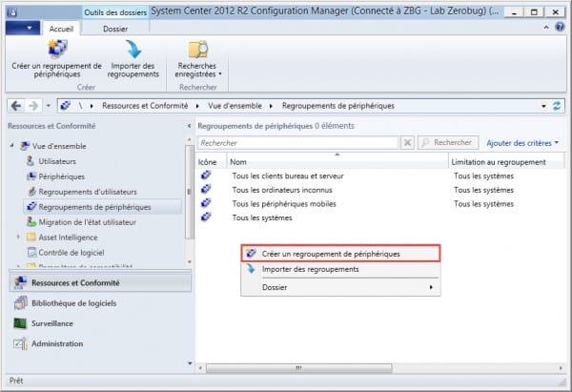Choose Créer un regroupement de périphériques in context menu
Screen dimensions: 572x392
tap(340, 254)
